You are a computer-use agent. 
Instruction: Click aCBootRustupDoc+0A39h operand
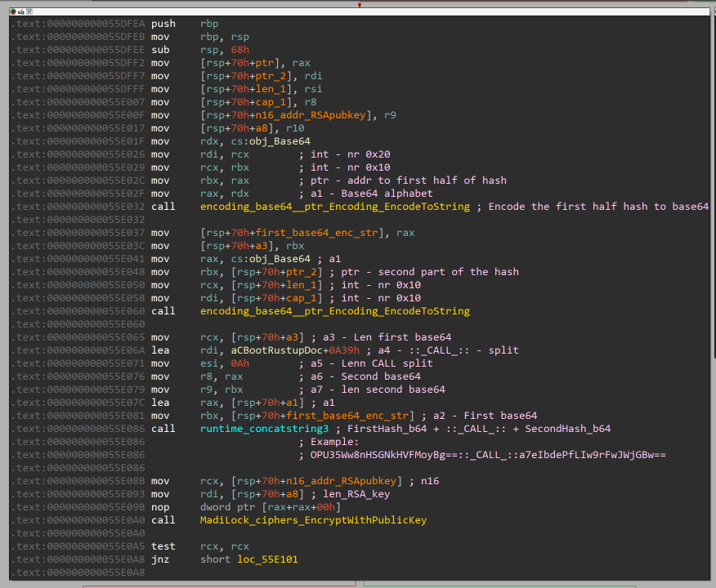295,350
